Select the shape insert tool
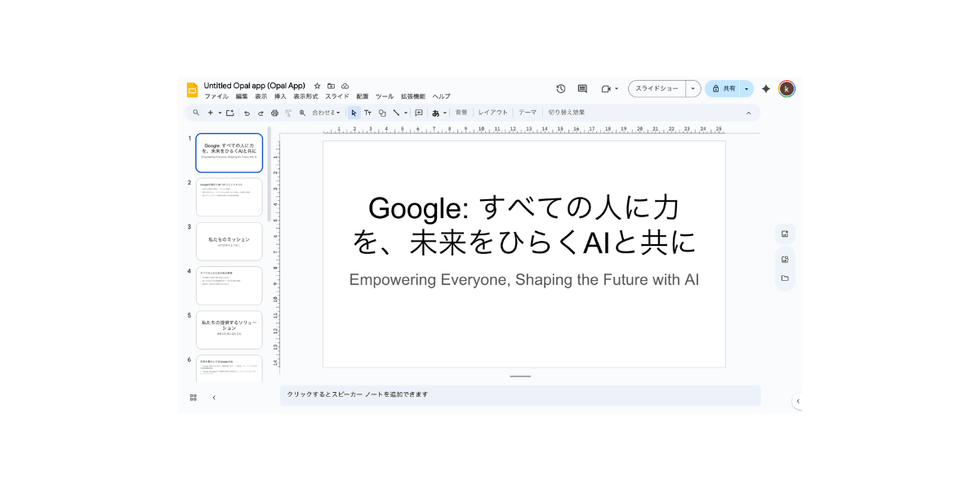980x490 pixels. [x=381, y=113]
